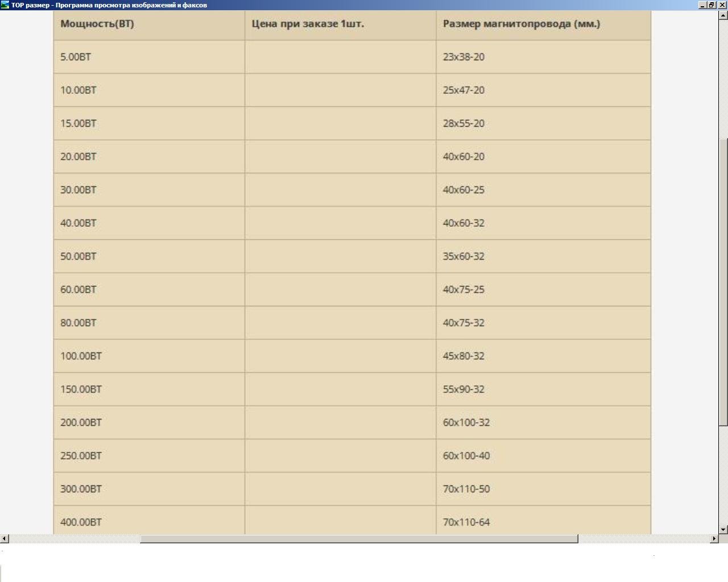Click the horizontal scrollbar left arrow

click(x=5, y=538)
